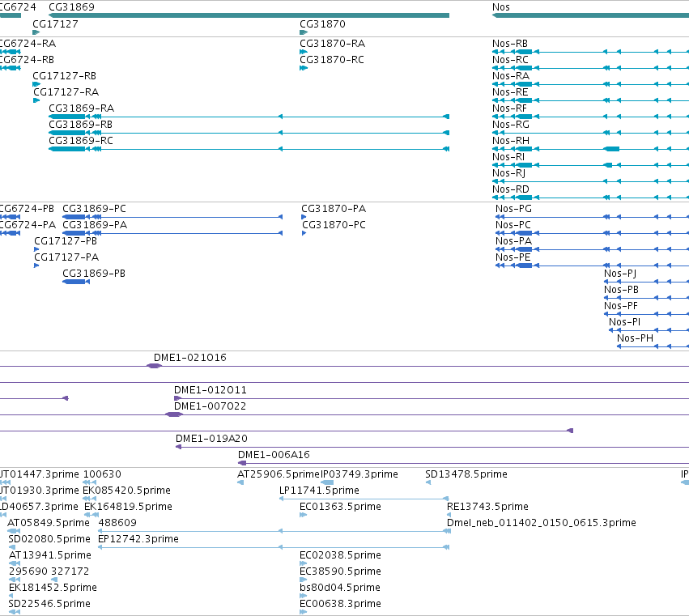Open the Nos-RH transcript label

click(511, 141)
